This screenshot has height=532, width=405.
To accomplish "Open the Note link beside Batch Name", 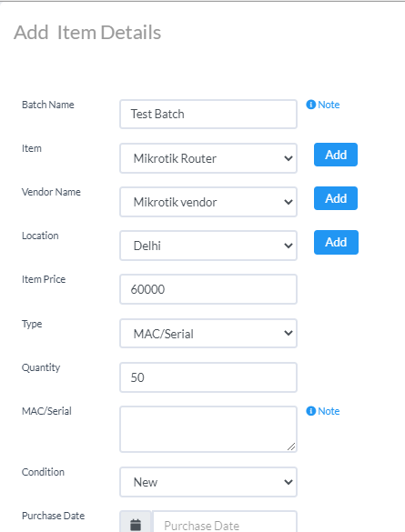I will (x=329, y=105).
